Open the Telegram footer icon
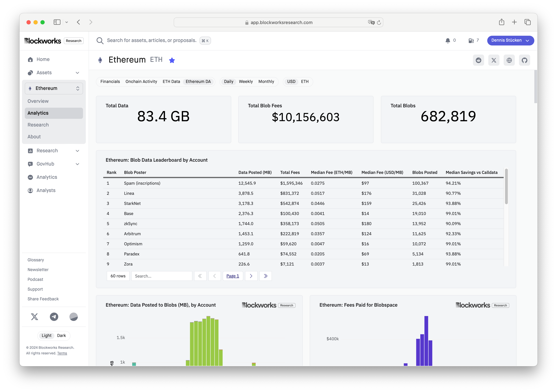Image resolution: width=557 pixels, height=392 pixels. tap(54, 317)
